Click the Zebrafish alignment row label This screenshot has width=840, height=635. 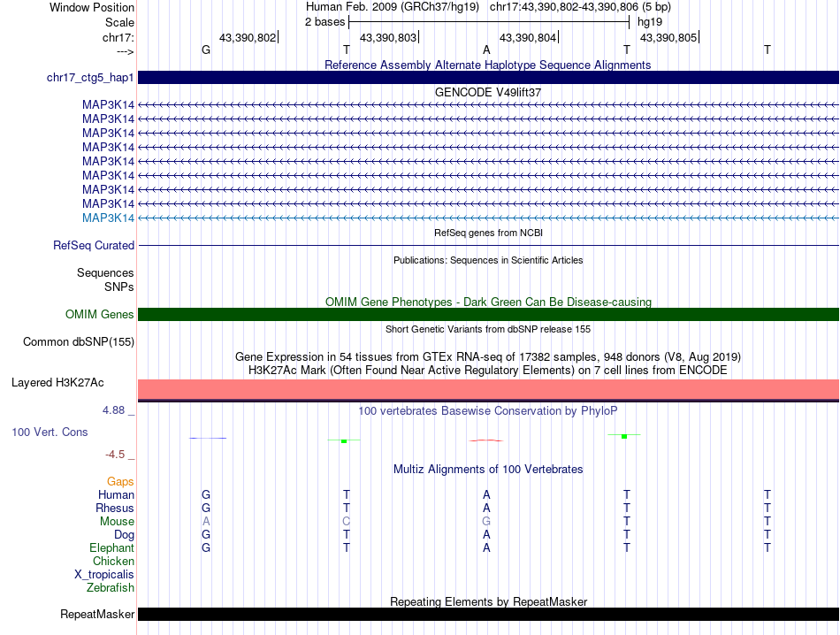click(111, 588)
